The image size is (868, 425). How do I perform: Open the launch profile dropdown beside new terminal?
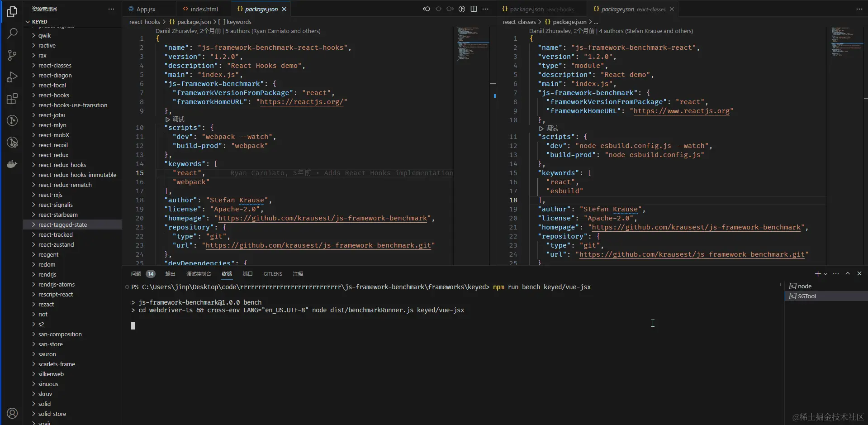(825, 274)
